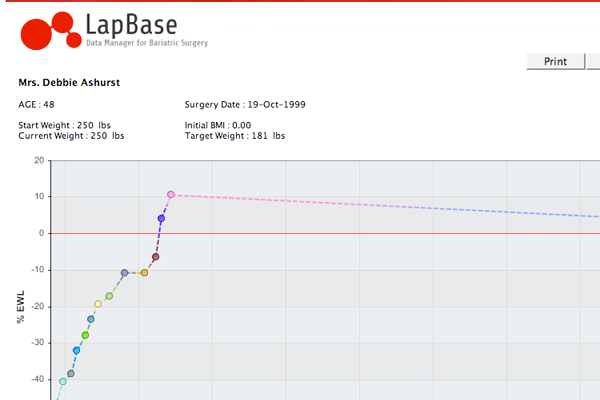Image resolution: width=600 pixels, height=400 pixels.
Task: Click the bright blue-violet data point above zero
Action: (161, 218)
